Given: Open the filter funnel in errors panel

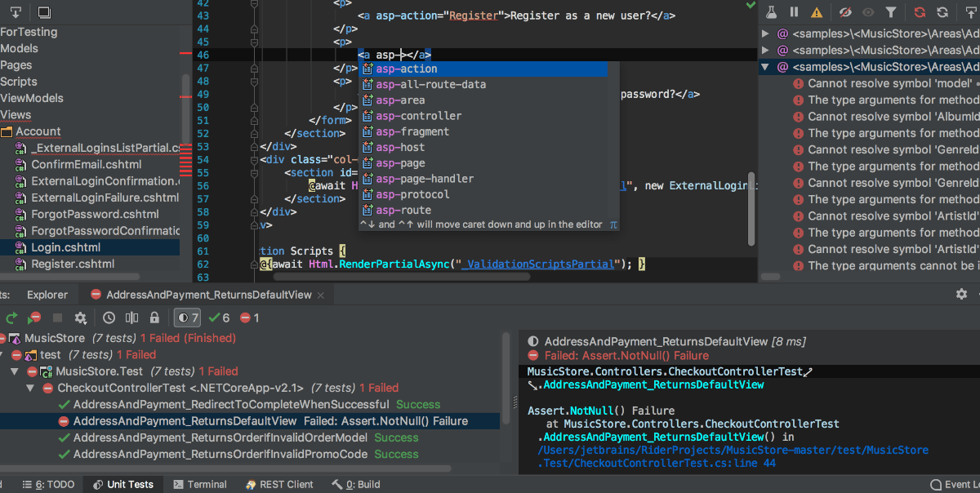Looking at the screenshot, I should (x=891, y=12).
